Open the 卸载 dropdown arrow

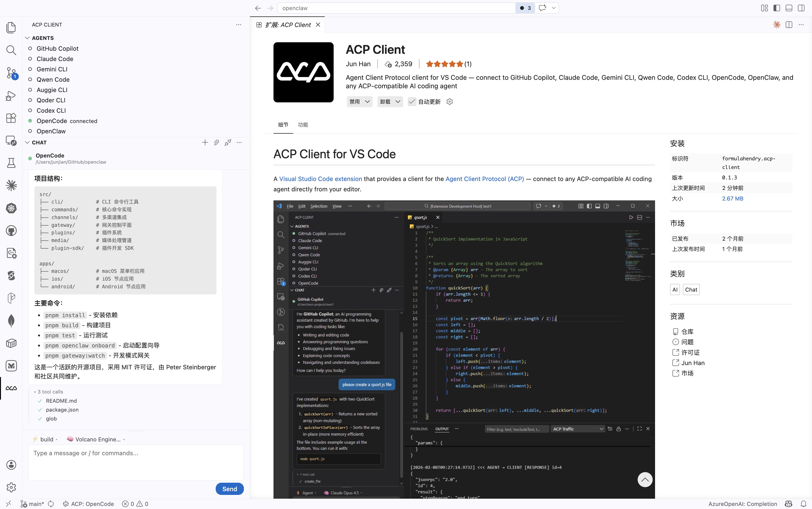[x=398, y=102]
